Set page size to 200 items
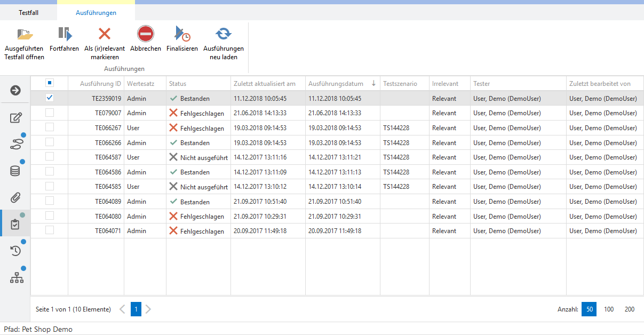 click(x=630, y=309)
